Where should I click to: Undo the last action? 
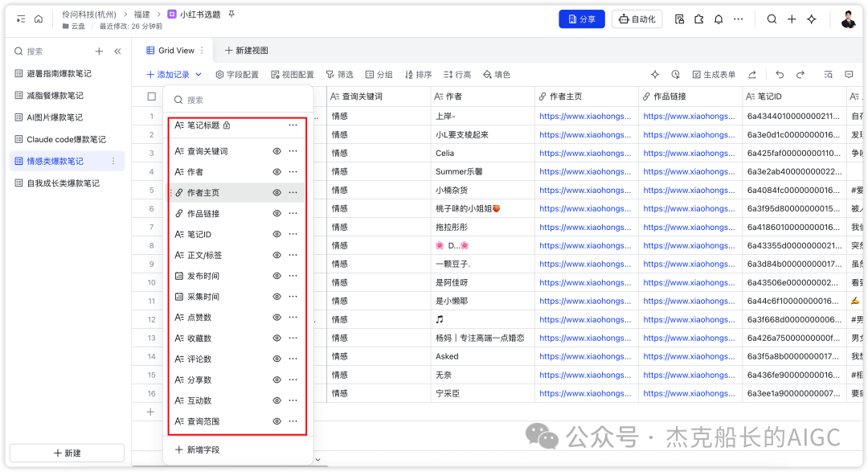click(780, 74)
